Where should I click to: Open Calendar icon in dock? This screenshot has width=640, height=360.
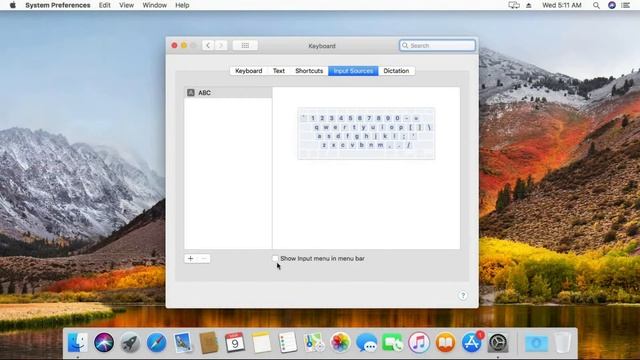coord(235,342)
